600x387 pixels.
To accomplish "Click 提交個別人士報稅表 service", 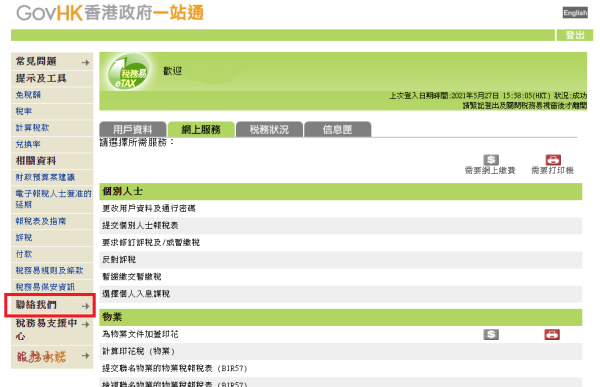I will tap(140, 225).
